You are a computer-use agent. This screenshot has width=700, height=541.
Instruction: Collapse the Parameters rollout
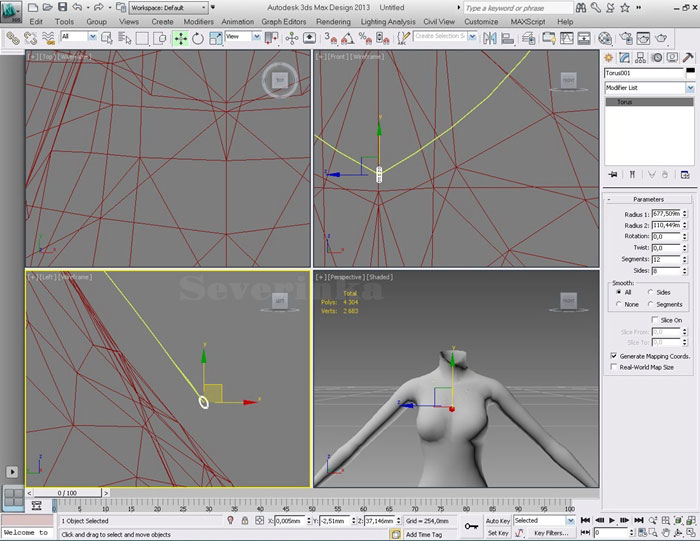coord(648,199)
